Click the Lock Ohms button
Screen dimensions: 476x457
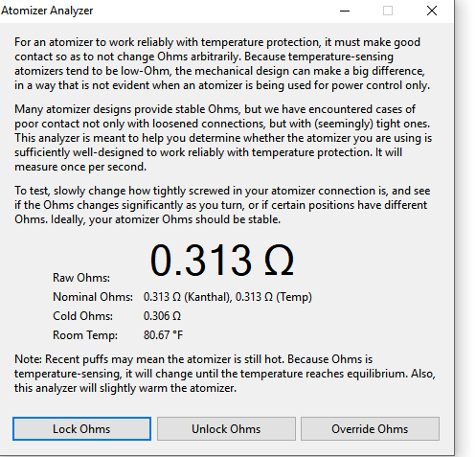click(81, 429)
